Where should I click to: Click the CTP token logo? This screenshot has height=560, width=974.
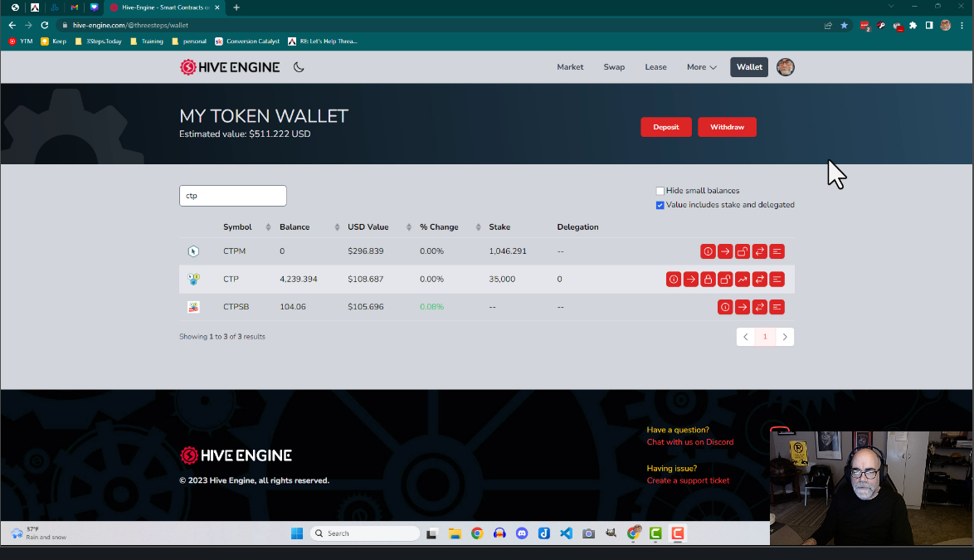[194, 280]
